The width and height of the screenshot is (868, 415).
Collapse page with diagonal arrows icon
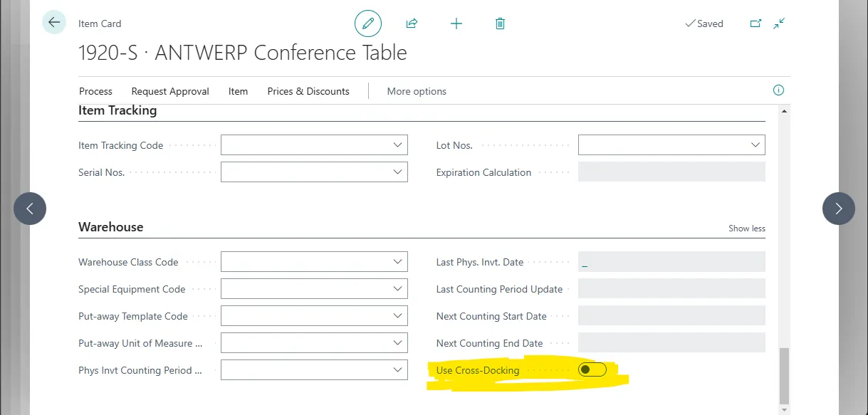pyautogui.click(x=780, y=23)
